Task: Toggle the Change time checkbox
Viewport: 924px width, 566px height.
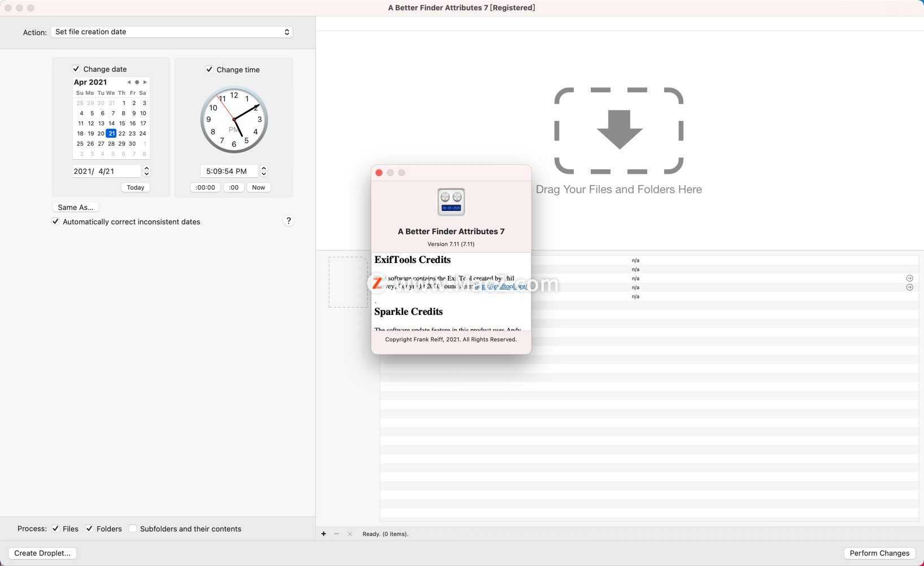Action: 210,69
